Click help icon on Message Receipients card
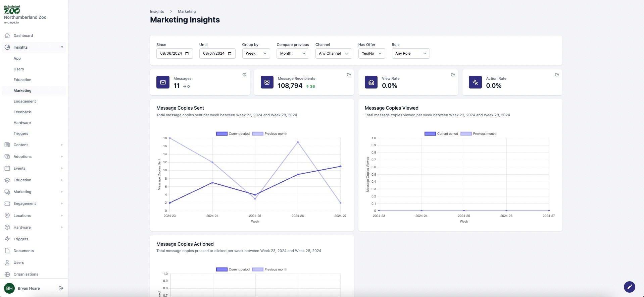The width and height of the screenshot is (644, 297). [349, 75]
